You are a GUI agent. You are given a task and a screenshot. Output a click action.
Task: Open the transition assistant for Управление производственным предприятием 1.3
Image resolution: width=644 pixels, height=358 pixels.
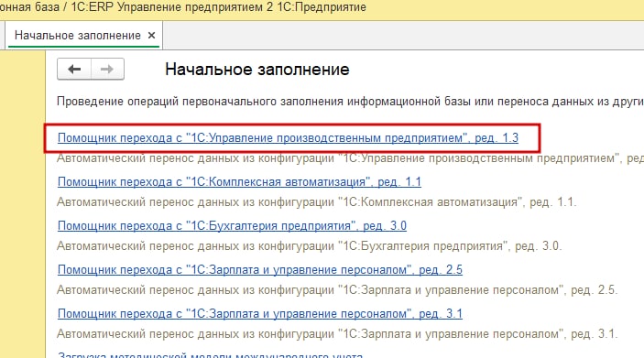coord(288,137)
